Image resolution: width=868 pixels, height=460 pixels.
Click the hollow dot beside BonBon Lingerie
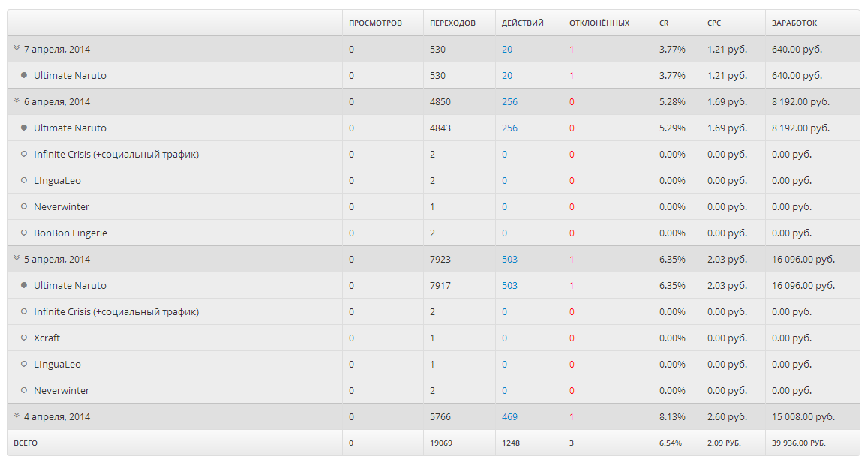(x=24, y=233)
